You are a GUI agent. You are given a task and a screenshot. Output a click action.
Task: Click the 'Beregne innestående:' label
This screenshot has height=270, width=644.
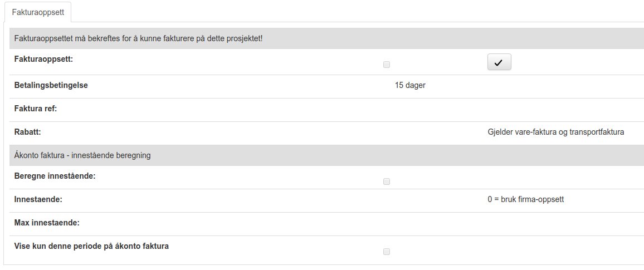[55, 176]
